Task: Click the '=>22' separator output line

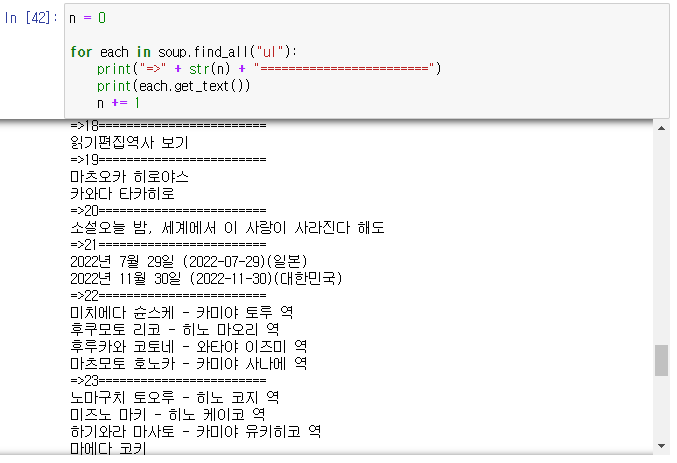Action: tap(168, 295)
